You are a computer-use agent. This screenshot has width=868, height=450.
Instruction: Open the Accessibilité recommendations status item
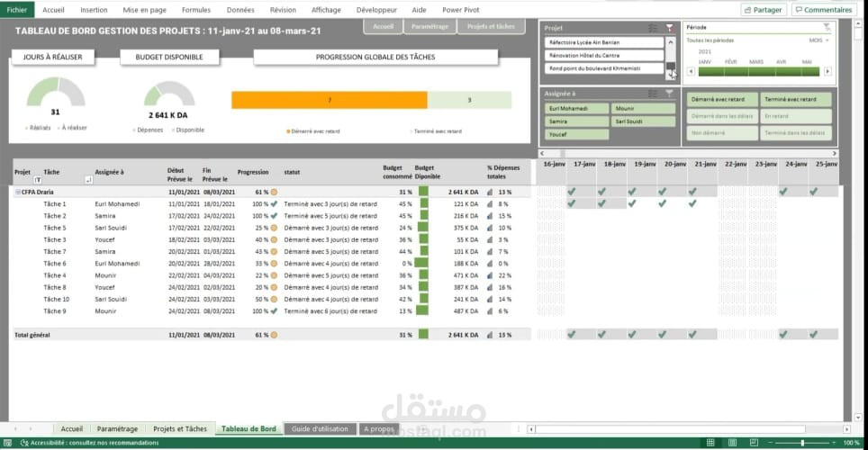pos(90,443)
